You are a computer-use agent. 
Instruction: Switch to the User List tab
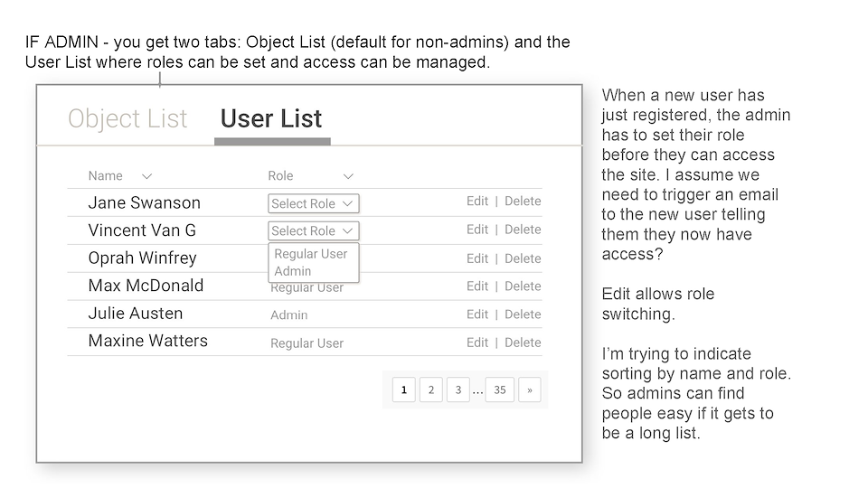tap(271, 119)
